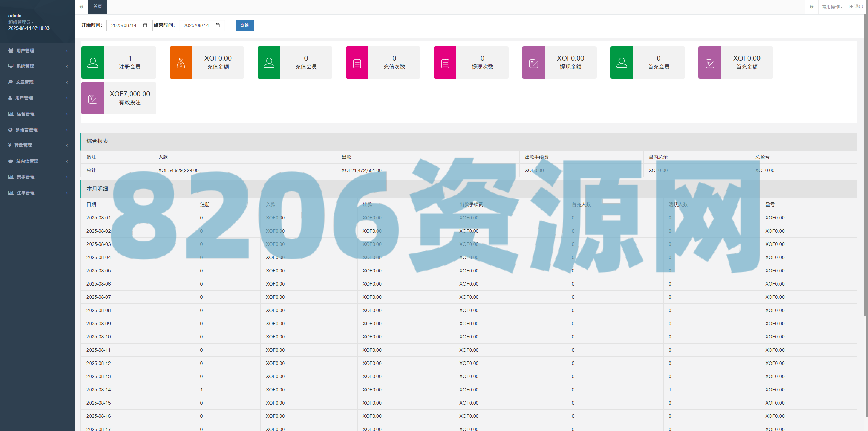Select the 用户管理 users icon in sidebar
The width and height of the screenshot is (868, 431).
coord(10,51)
